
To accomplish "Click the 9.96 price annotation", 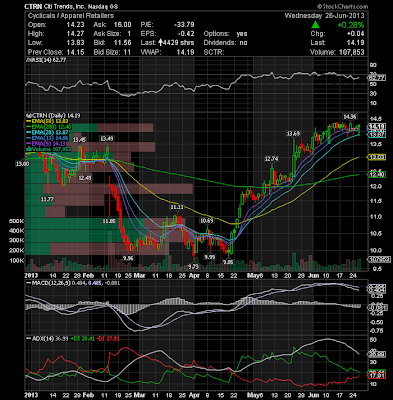I will (128, 258).
